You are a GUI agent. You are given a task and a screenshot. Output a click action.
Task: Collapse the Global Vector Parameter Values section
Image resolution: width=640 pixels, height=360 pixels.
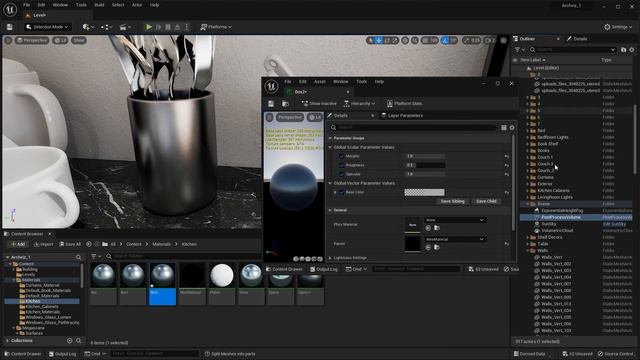pos(330,183)
